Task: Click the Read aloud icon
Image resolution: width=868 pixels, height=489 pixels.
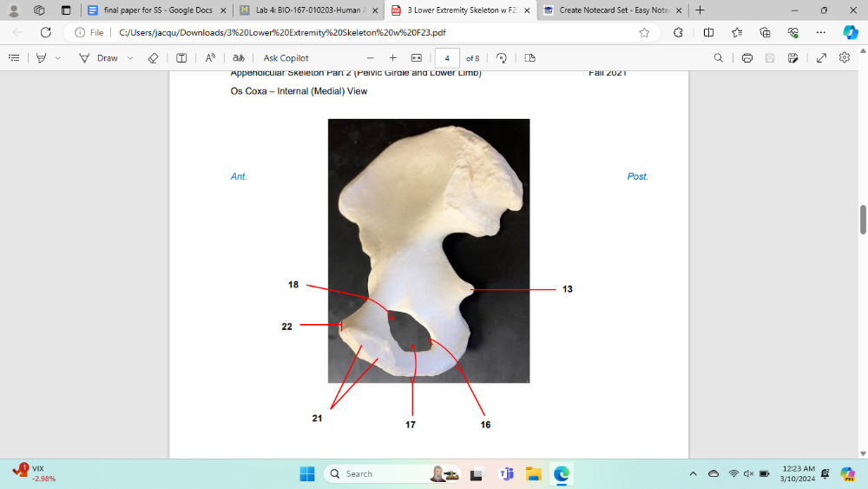Action: [210, 58]
